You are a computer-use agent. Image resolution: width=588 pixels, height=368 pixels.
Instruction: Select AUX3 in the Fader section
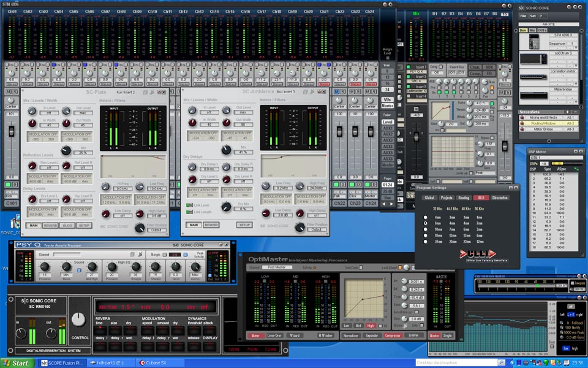[x=387, y=140]
